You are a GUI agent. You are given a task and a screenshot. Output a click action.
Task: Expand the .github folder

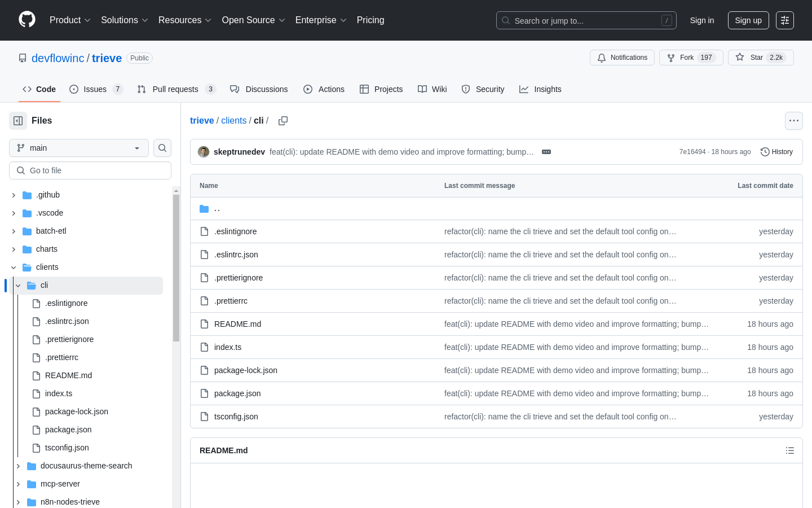[14, 195]
